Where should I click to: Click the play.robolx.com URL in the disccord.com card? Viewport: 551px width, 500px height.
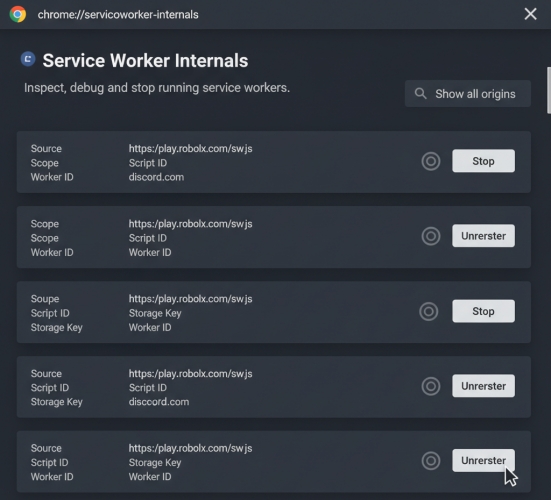tap(190, 374)
